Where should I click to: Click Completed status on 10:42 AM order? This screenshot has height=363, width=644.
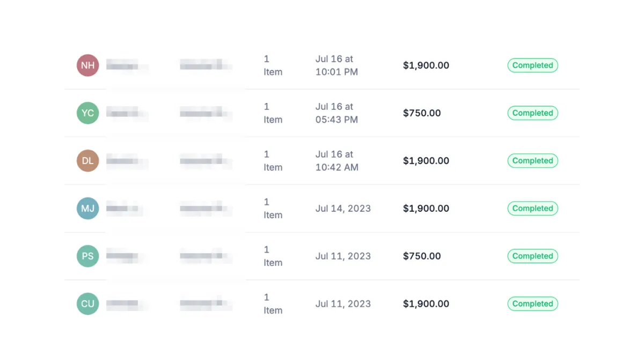tap(532, 161)
